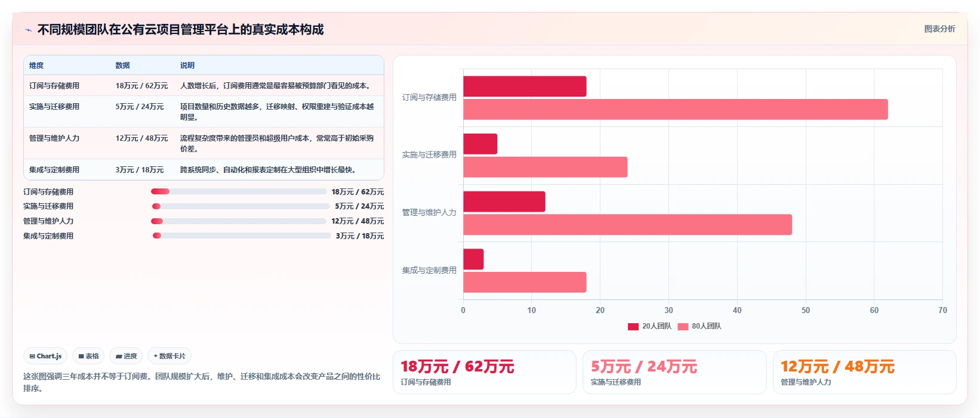The width and height of the screenshot is (980, 418).
Task: Select the 订阅与存储费用 cell in the table
Action: click(x=54, y=86)
